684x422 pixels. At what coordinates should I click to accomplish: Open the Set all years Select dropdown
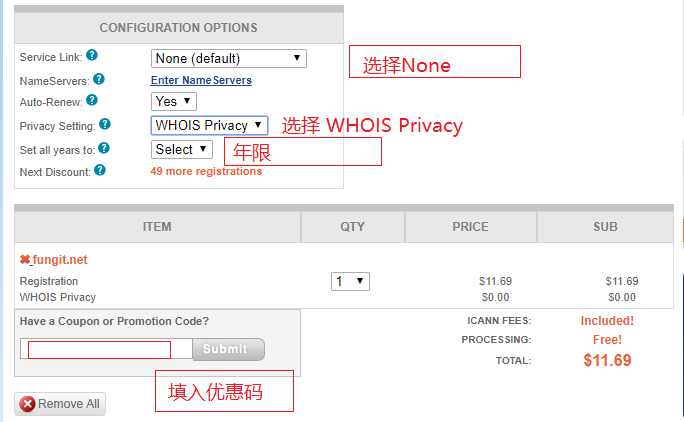[182, 149]
